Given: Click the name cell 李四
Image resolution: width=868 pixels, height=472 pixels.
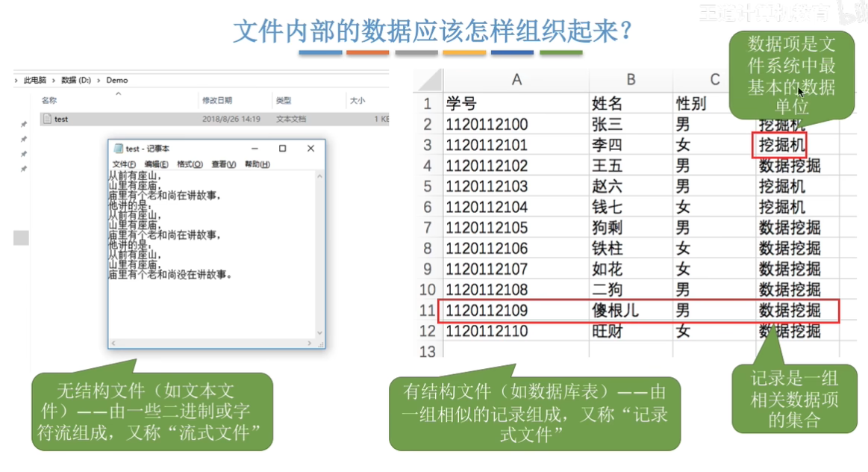Looking at the screenshot, I should (x=631, y=145).
